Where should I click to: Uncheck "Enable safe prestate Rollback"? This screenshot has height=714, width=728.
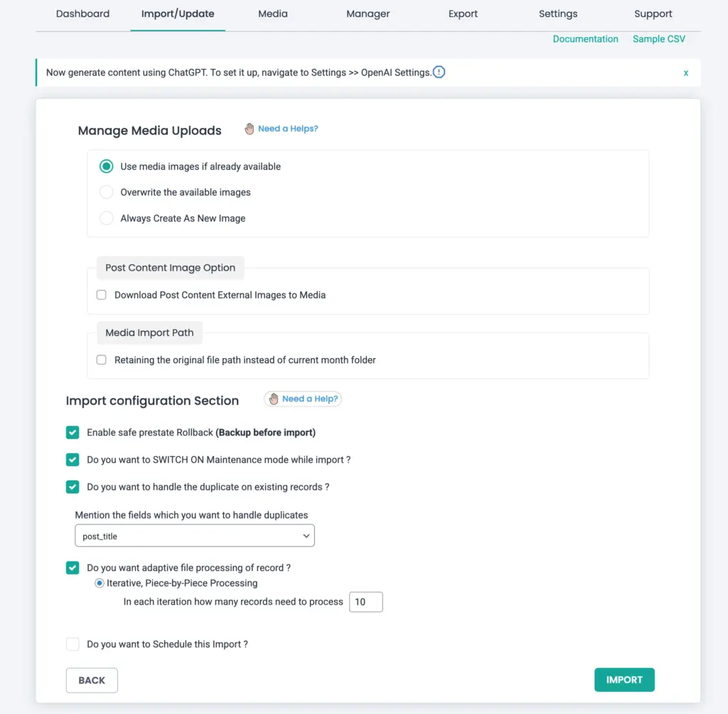tap(72, 432)
